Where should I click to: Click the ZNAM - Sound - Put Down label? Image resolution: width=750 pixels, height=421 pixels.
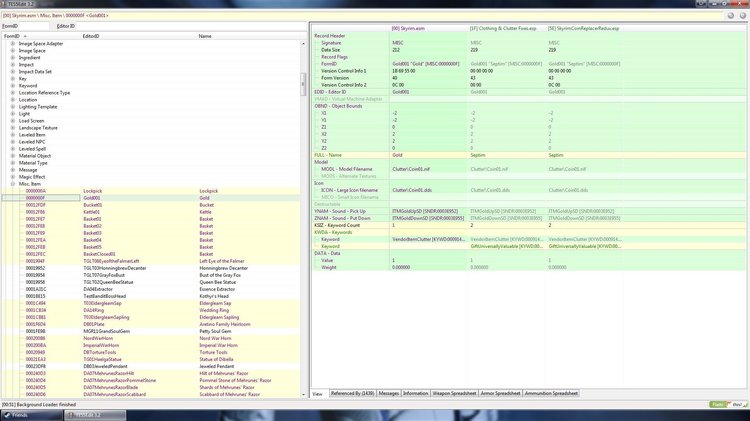[x=342, y=218]
